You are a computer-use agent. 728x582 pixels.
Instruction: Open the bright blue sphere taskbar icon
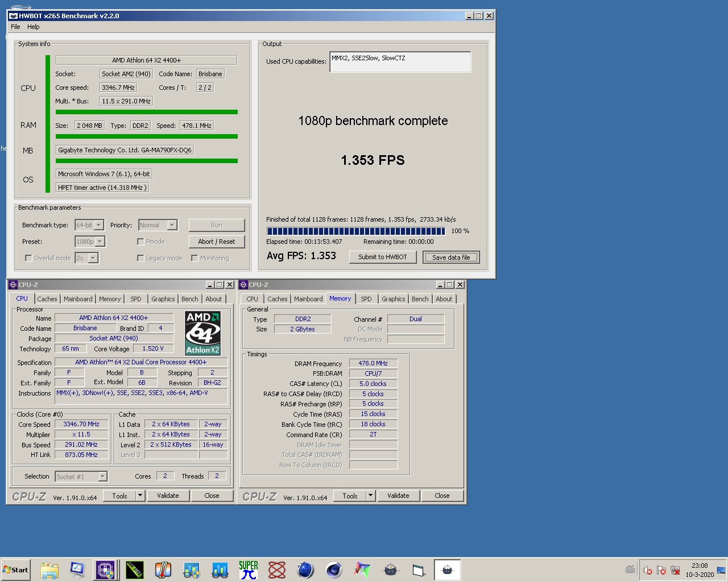[x=305, y=570]
